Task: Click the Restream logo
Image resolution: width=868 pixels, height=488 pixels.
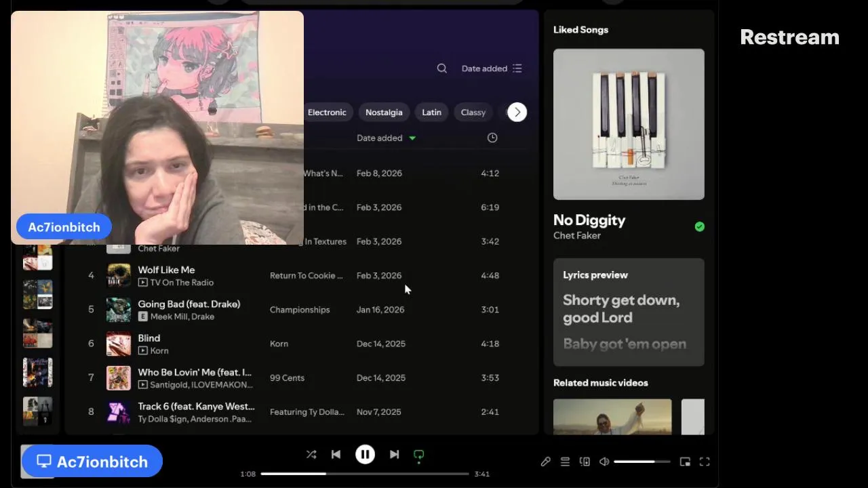Action: coord(789,37)
